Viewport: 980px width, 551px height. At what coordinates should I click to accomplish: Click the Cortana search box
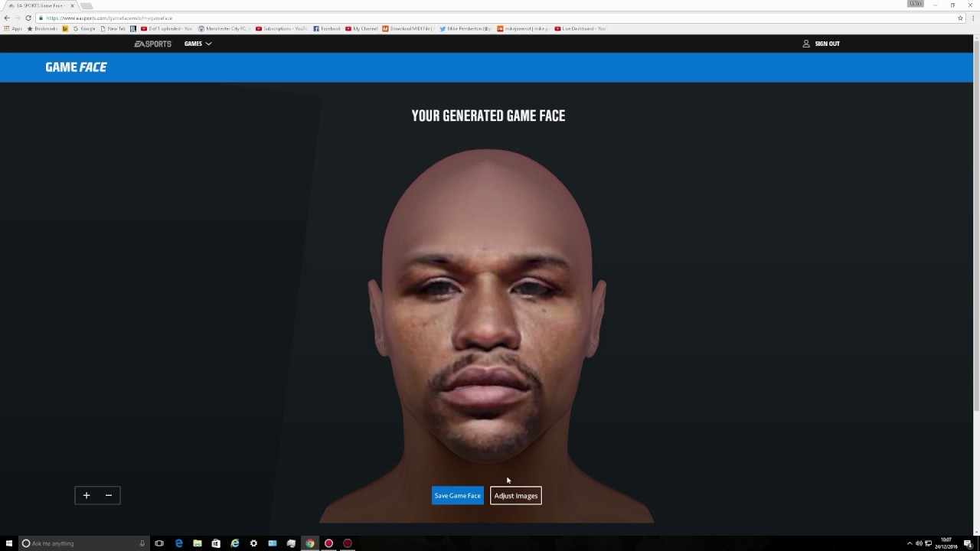click(x=84, y=543)
